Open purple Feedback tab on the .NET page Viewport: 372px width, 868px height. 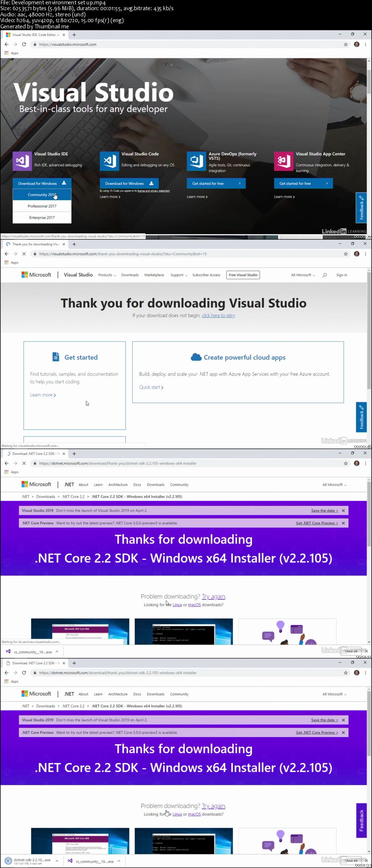361,820
